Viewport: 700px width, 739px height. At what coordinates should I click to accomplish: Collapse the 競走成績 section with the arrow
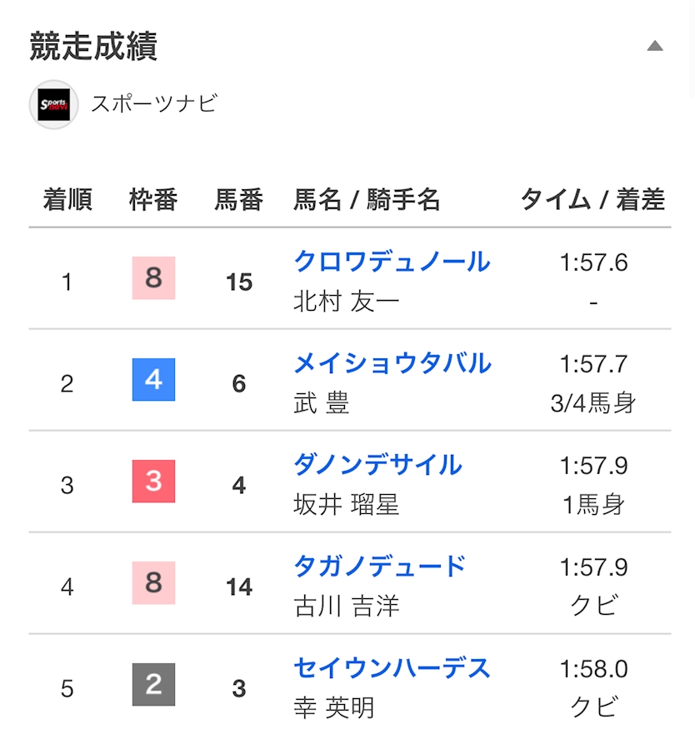[655, 46]
